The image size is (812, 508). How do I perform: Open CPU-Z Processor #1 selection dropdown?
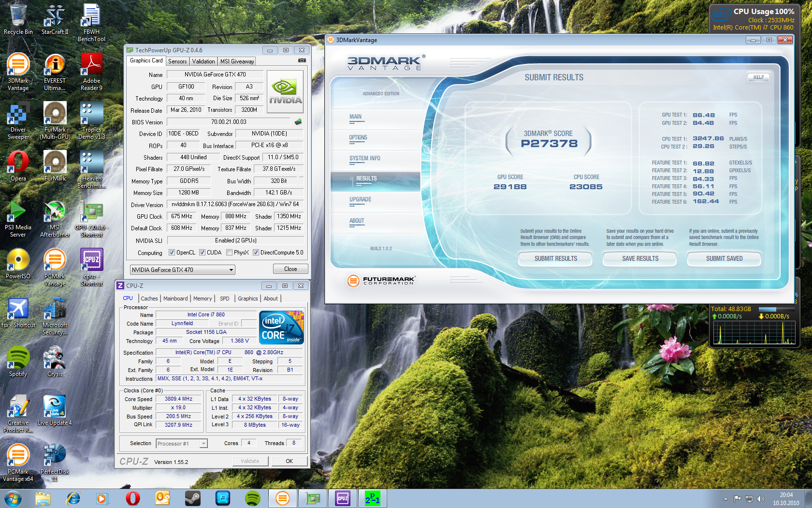[x=203, y=444]
